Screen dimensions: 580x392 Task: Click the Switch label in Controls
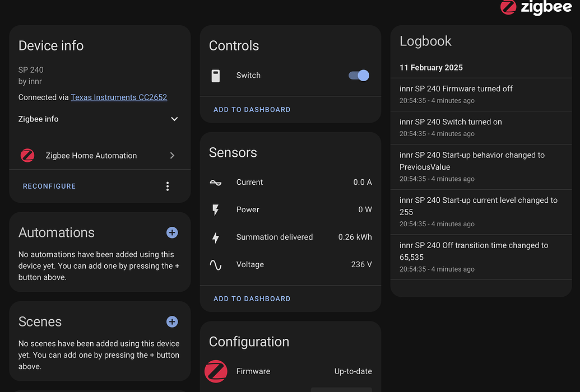(x=248, y=76)
